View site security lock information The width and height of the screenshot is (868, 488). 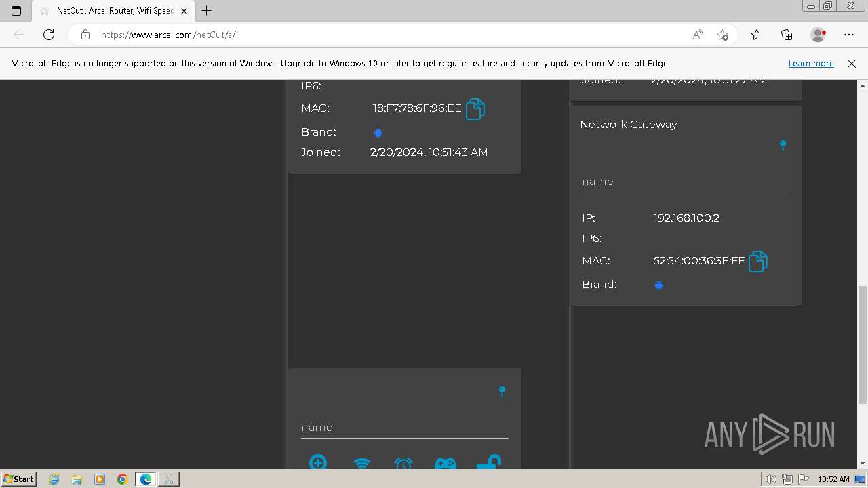(x=85, y=35)
